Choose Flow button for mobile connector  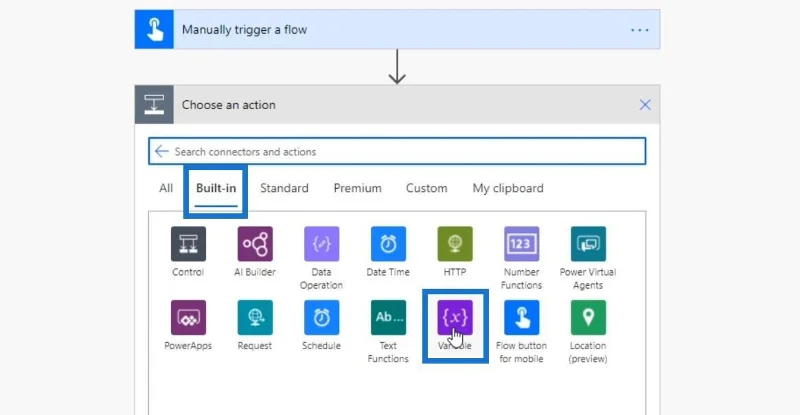(x=521, y=318)
